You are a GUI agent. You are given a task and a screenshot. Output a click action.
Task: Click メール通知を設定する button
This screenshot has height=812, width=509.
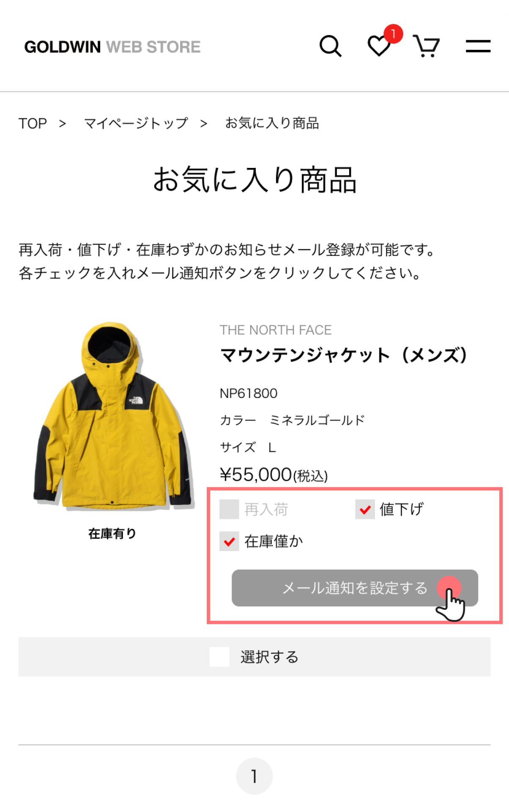coord(355,588)
